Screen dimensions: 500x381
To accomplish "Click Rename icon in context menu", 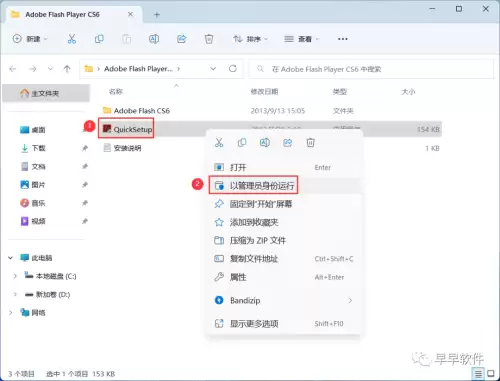I will [x=265, y=143].
